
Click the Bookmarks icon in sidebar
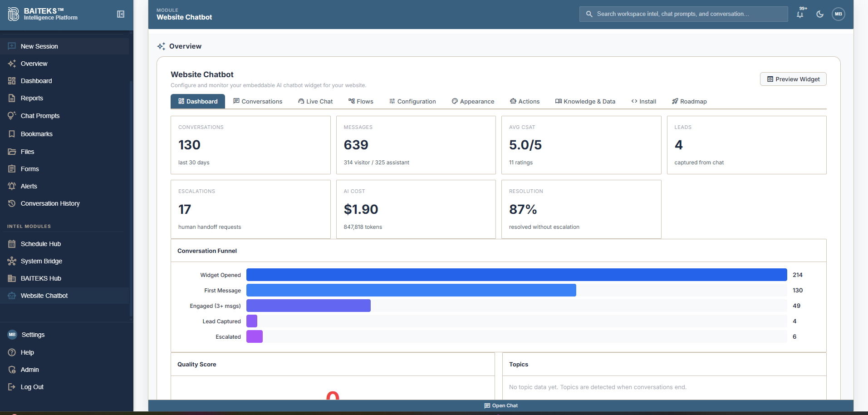[12, 134]
